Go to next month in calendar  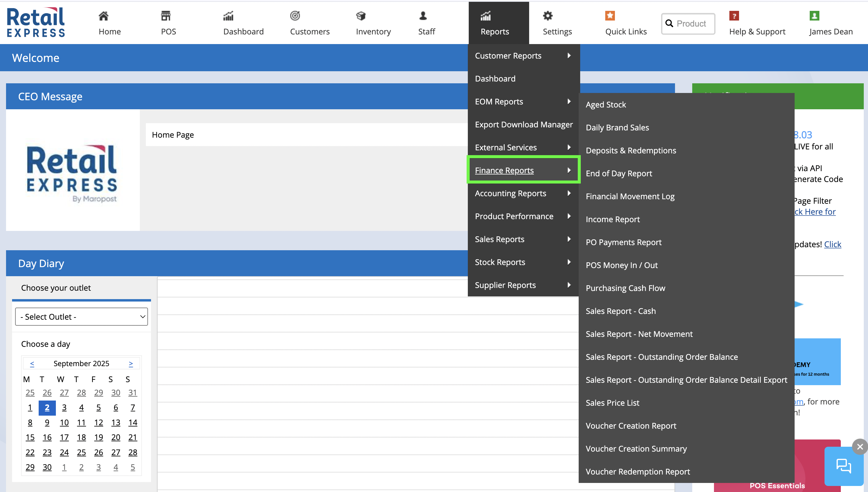pyautogui.click(x=131, y=364)
